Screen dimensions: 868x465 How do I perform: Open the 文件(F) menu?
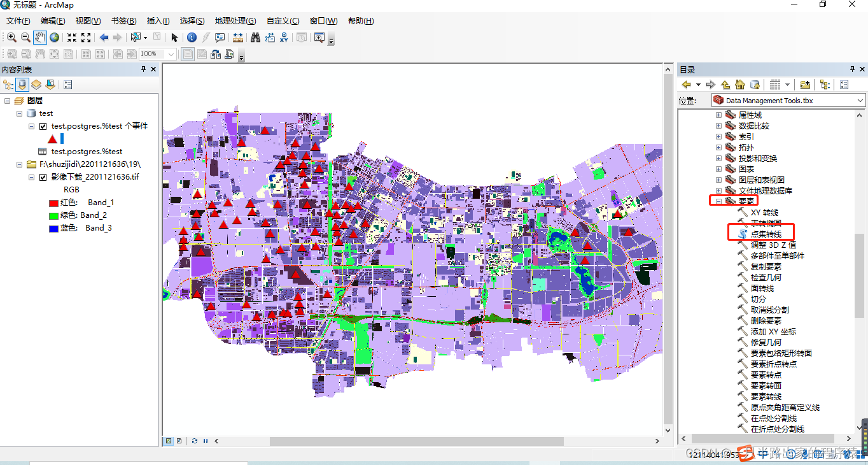point(18,21)
